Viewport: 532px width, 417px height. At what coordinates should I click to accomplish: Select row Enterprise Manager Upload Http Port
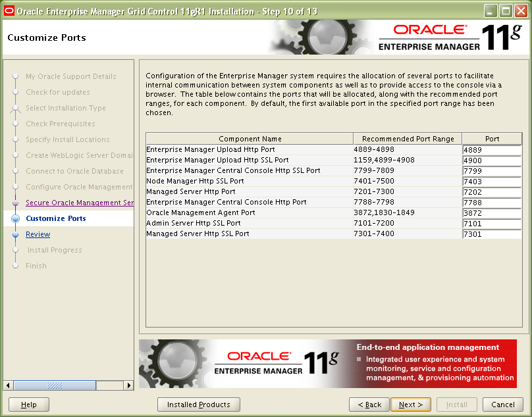[250, 149]
